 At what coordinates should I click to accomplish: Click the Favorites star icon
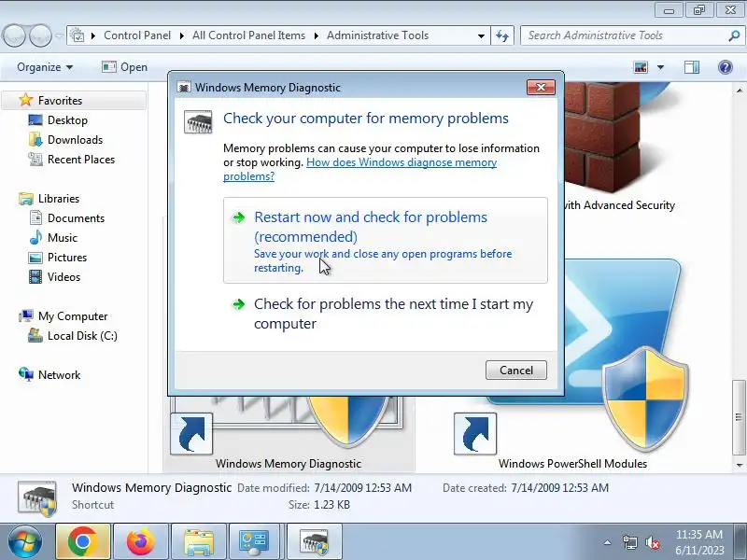[x=26, y=100]
